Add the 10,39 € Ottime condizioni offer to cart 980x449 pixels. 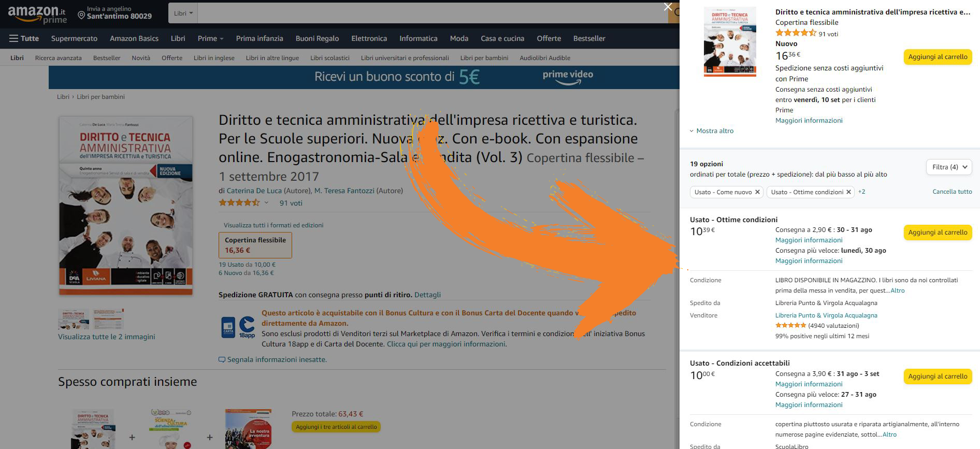(938, 233)
